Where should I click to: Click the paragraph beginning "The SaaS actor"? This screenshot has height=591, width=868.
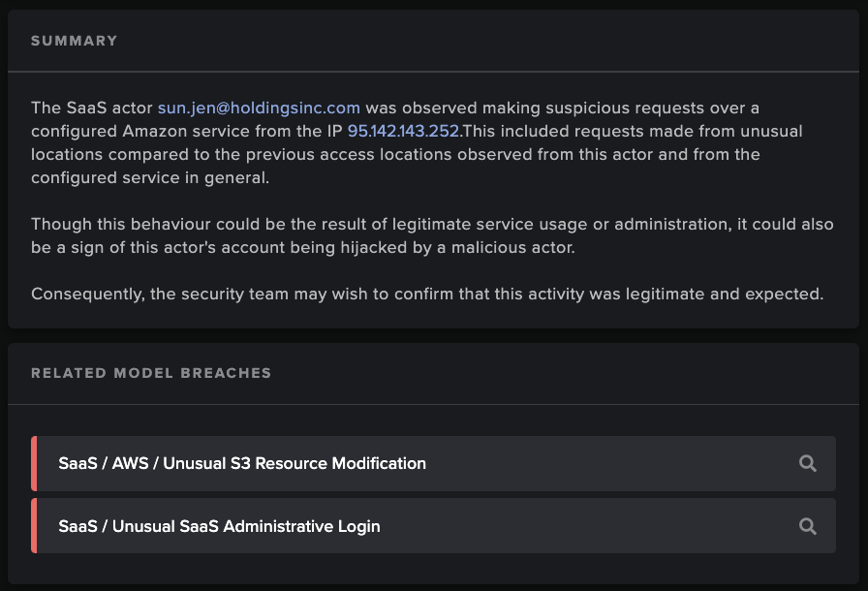417,142
